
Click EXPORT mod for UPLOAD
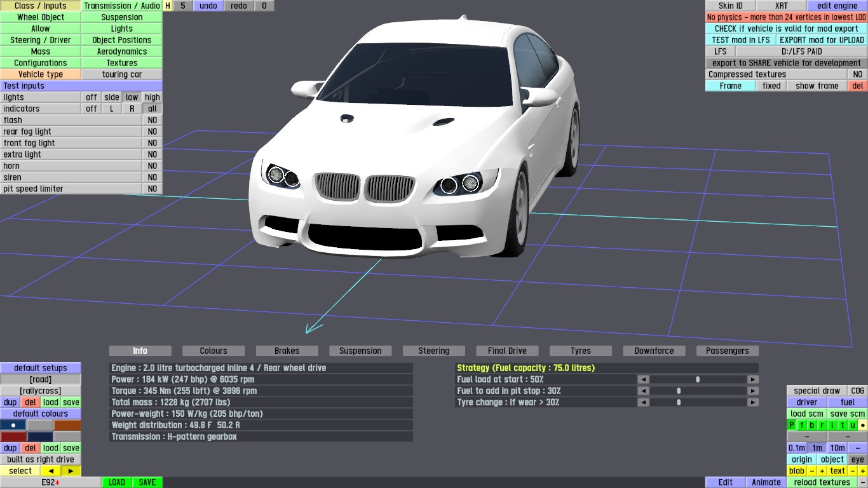tap(822, 40)
